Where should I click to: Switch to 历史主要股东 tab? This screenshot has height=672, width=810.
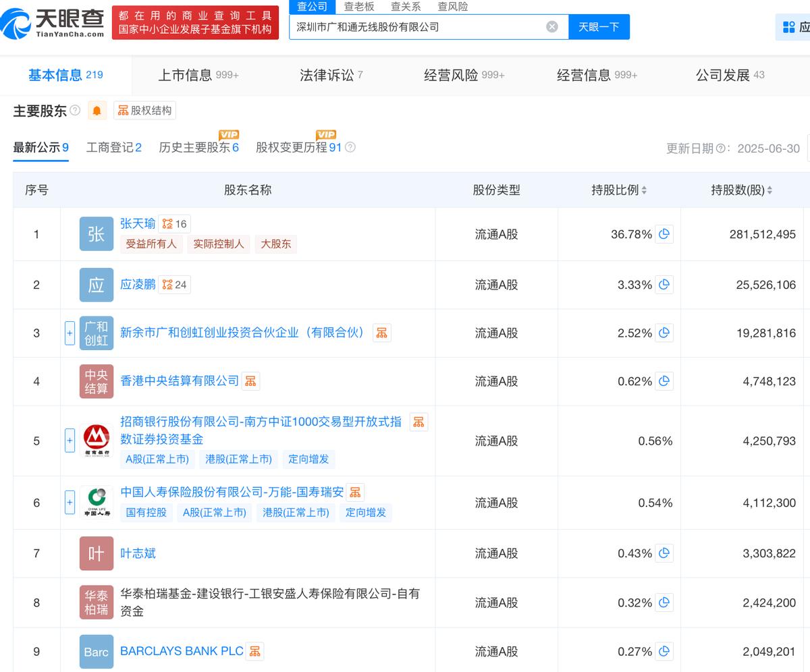click(x=198, y=148)
